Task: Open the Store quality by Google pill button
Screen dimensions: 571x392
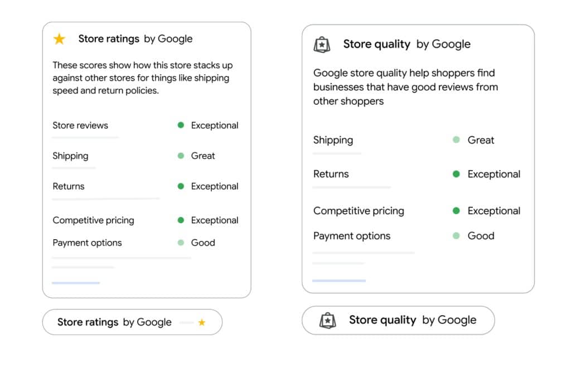Action: [x=398, y=320]
